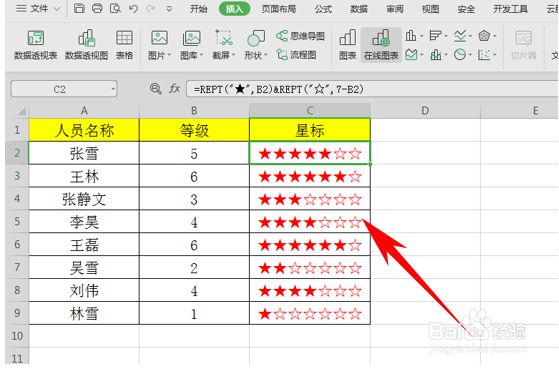Insert a 表格 table
Image resolution: width=559 pixels, height=368 pixels.
pyautogui.click(x=124, y=45)
